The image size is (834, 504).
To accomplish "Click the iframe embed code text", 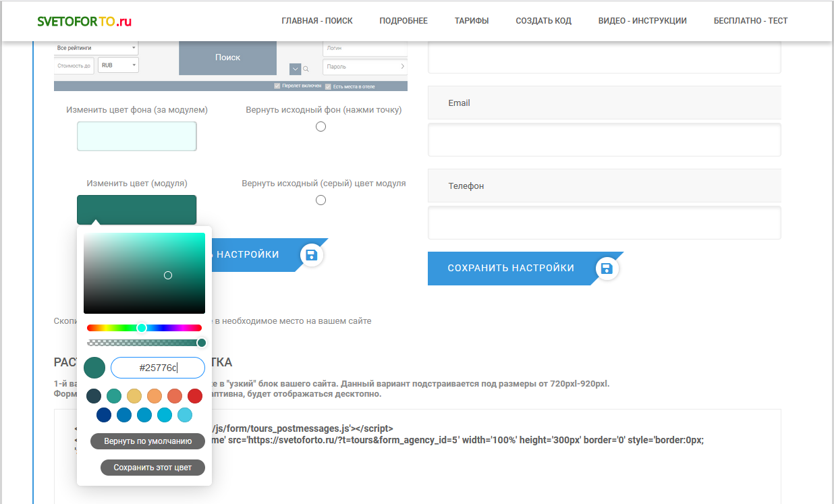I will point(458,440).
